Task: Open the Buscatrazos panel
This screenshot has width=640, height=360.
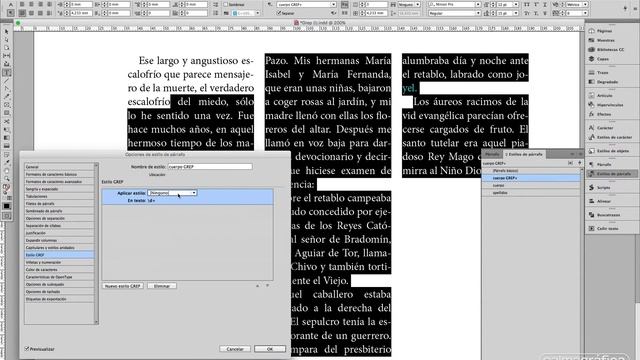Action: (608, 215)
